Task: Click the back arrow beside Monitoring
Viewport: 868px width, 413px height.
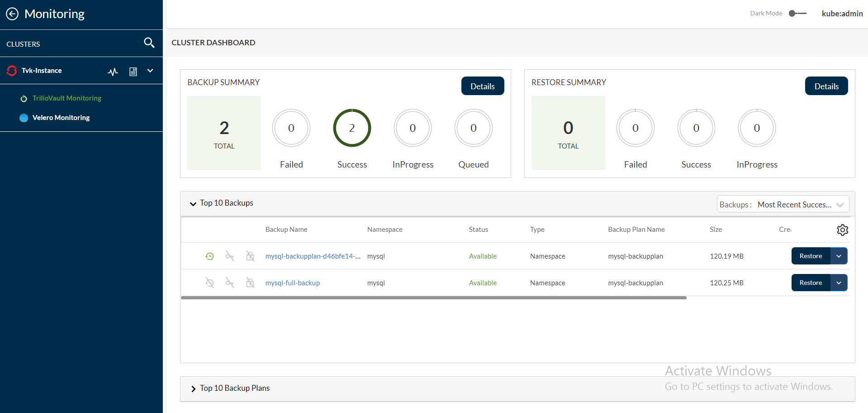Action: coord(12,14)
